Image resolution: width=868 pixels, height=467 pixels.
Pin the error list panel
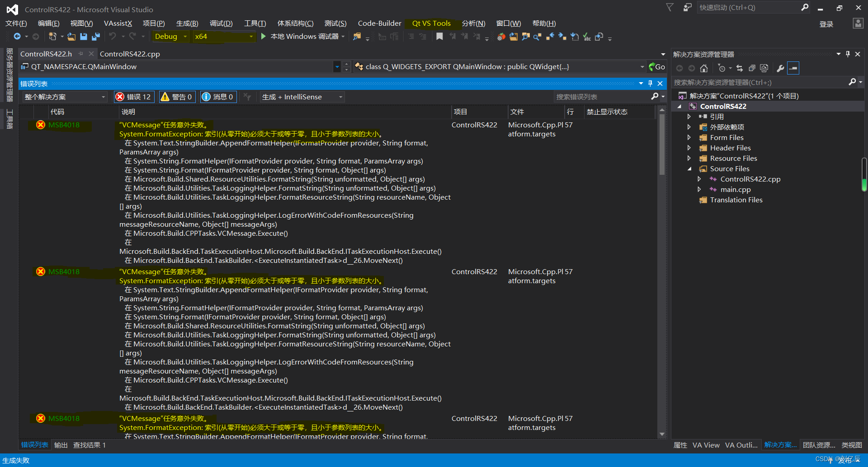pyautogui.click(x=650, y=84)
